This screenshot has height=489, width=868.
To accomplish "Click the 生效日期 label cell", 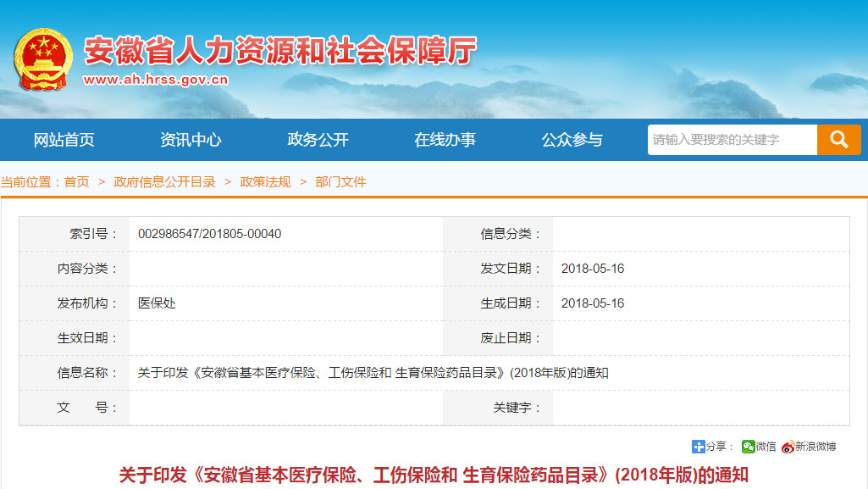I will click(x=75, y=338).
